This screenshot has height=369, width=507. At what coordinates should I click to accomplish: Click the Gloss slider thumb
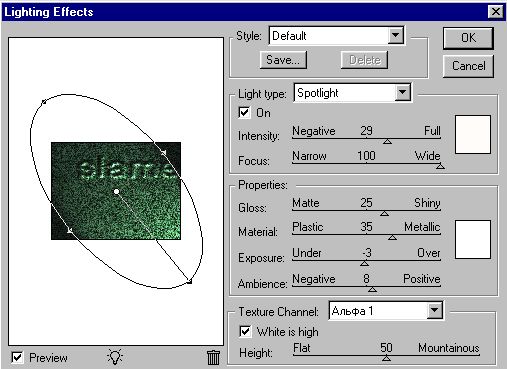click(384, 213)
